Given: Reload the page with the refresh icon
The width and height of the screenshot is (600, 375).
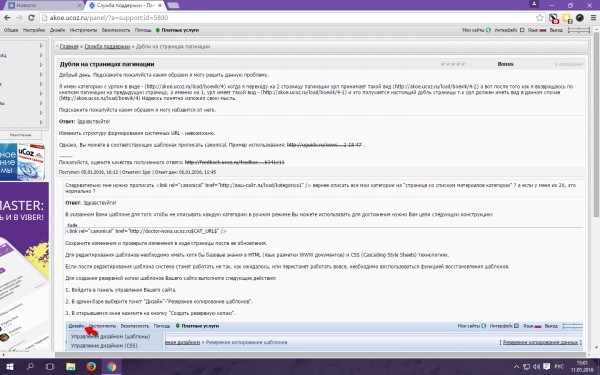Looking at the screenshot, I should coord(31,18).
